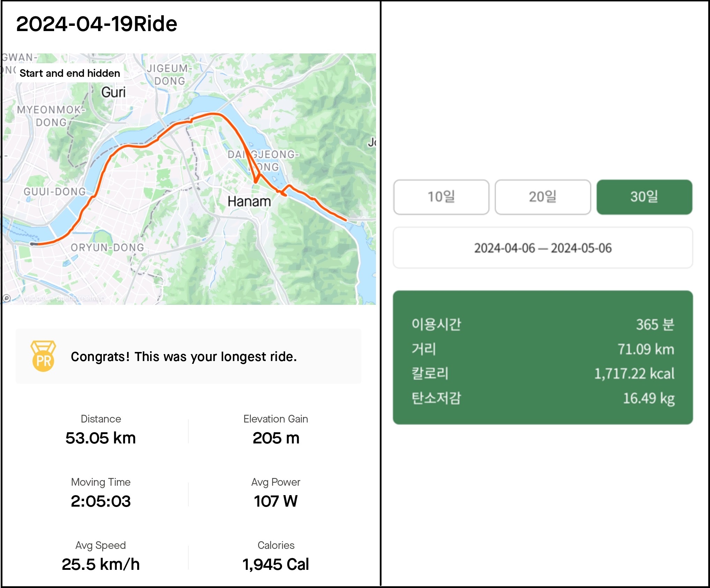Click the 53.05 km distance value
The height and width of the screenshot is (588, 710).
click(101, 438)
